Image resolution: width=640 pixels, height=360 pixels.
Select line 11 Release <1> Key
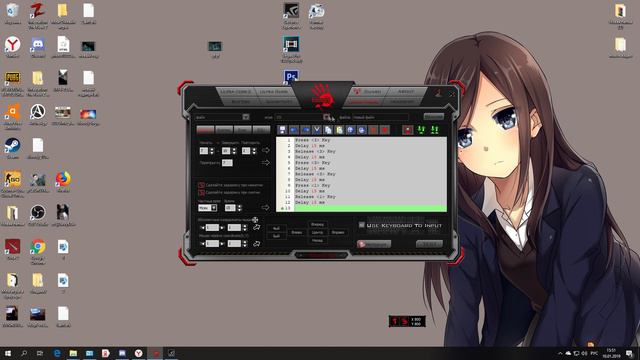click(x=361, y=197)
